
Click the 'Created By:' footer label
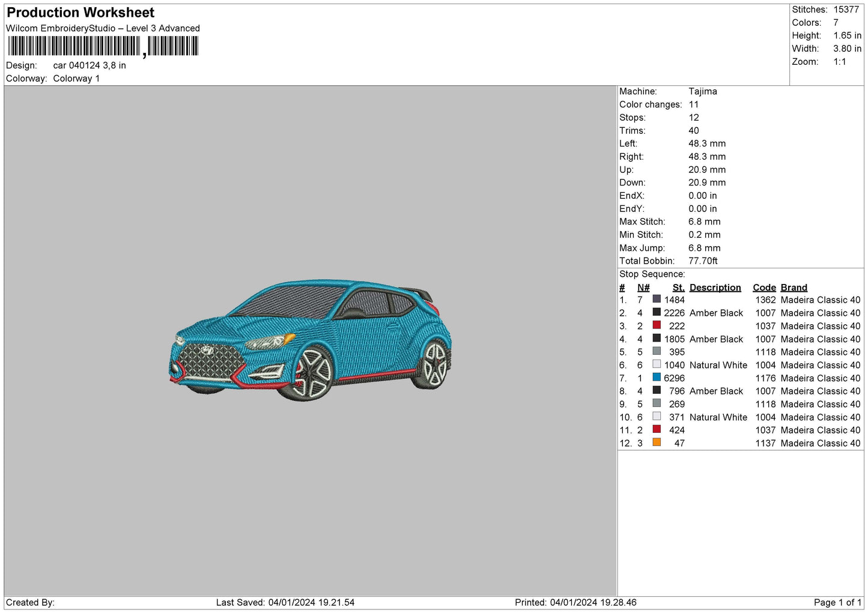[30, 602]
